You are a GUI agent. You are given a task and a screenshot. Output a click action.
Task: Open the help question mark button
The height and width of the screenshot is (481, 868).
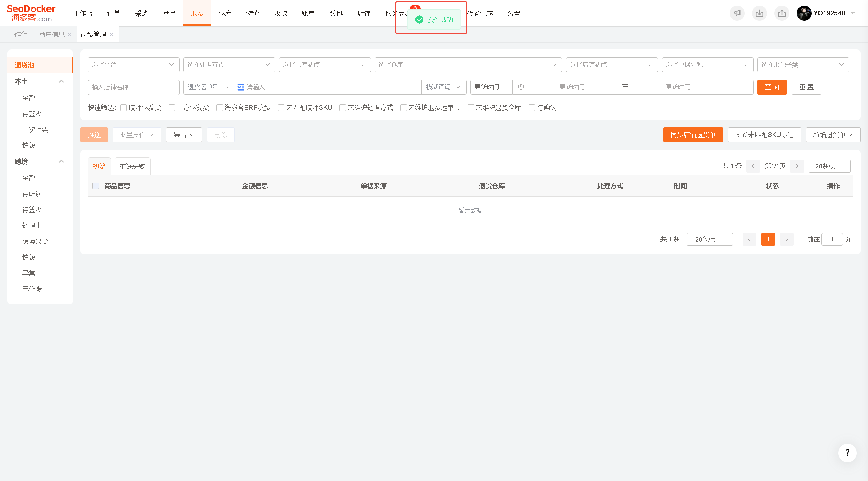[847, 453]
